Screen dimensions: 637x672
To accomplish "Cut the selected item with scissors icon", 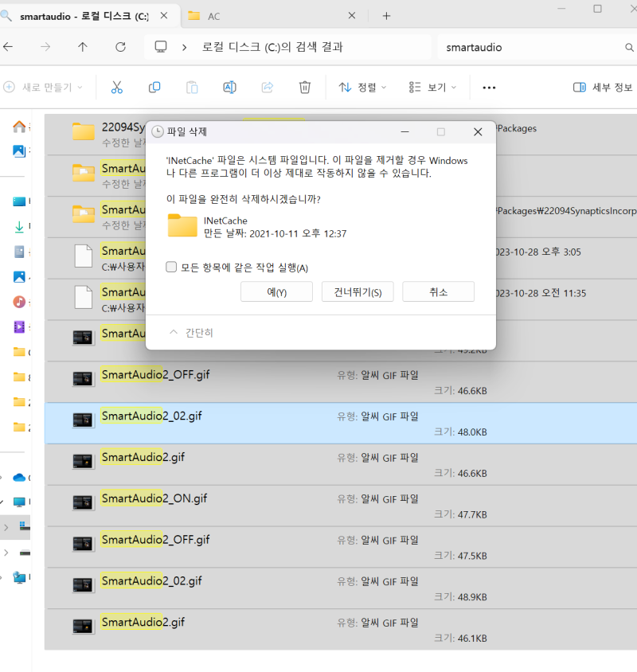I will pyautogui.click(x=116, y=88).
